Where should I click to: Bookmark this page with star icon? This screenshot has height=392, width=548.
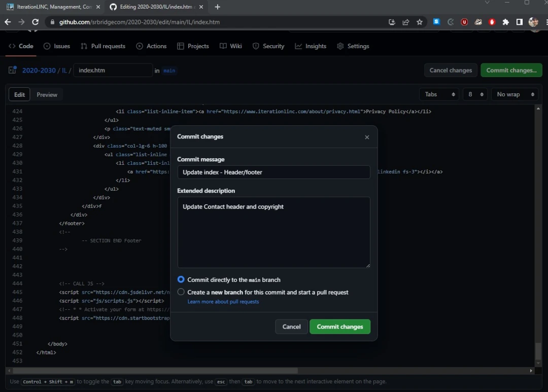click(x=420, y=22)
